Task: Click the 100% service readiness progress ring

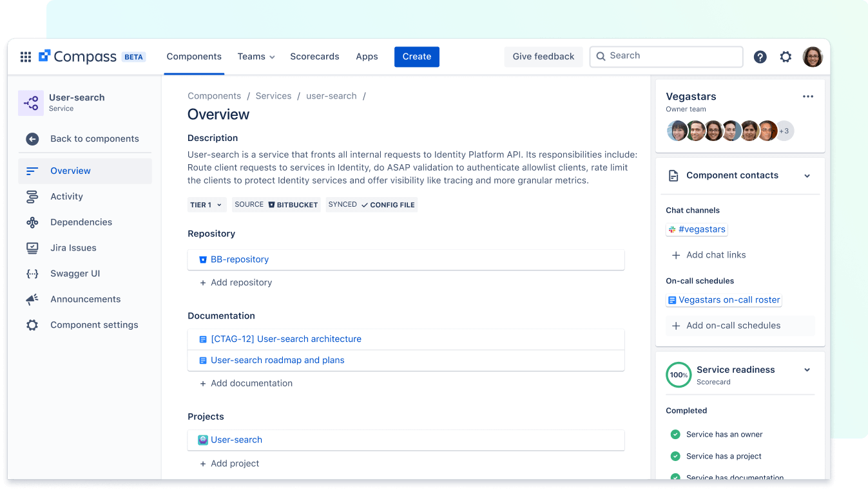Action: tap(678, 374)
